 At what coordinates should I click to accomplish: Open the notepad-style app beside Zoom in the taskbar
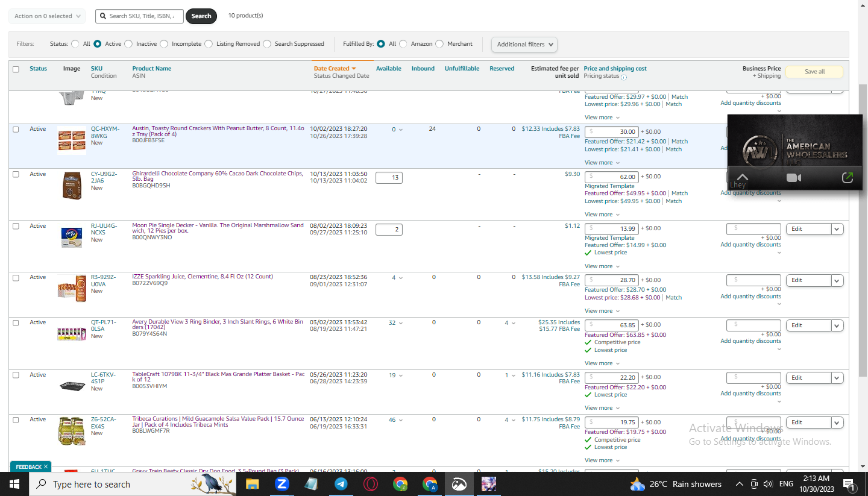coord(311,484)
